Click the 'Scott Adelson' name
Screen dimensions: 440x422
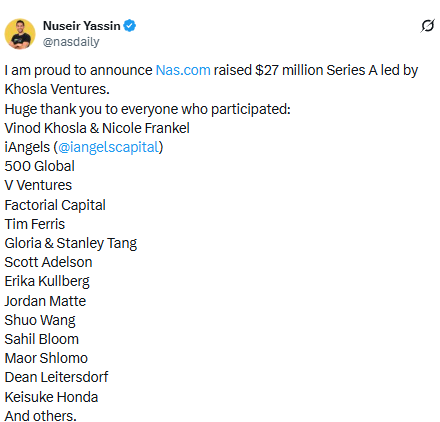click(48, 262)
